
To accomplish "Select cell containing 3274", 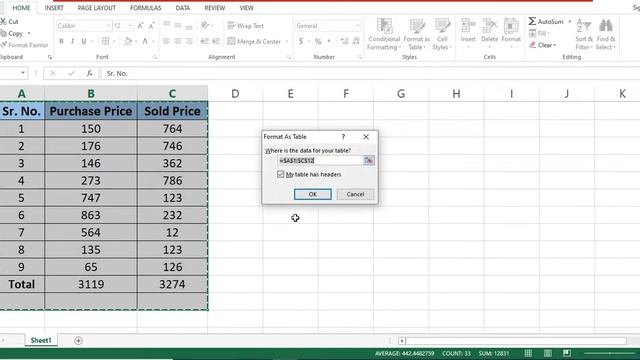I will [x=172, y=284].
